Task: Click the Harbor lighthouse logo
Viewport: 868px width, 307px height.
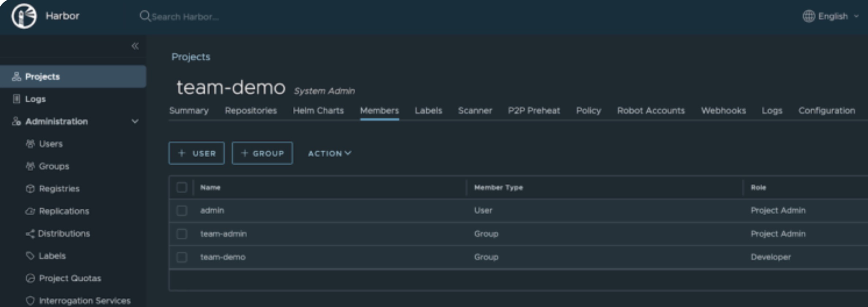Action: [24, 16]
